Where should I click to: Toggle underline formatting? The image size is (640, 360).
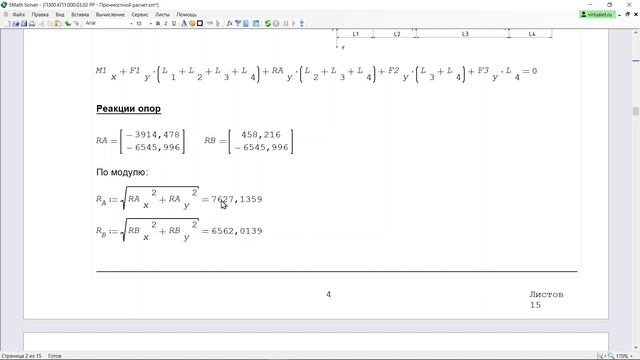[x=174, y=23]
